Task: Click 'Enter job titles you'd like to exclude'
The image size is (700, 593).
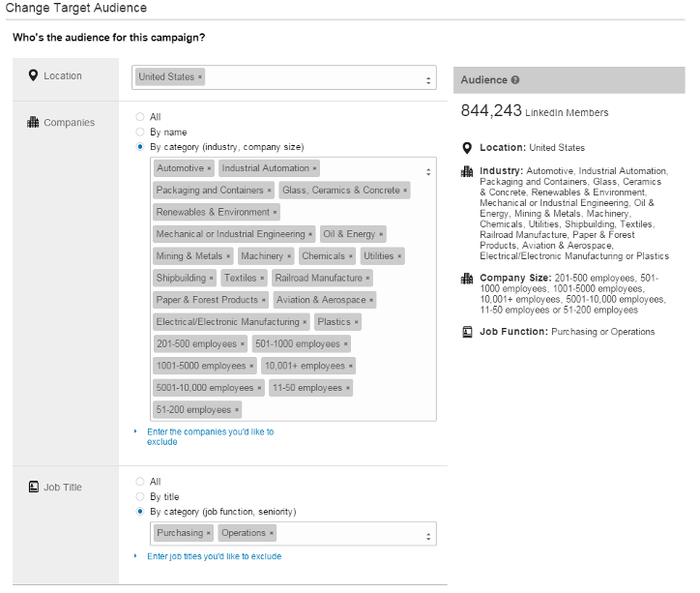Action: pyautogui.click(x=214, y=556)
